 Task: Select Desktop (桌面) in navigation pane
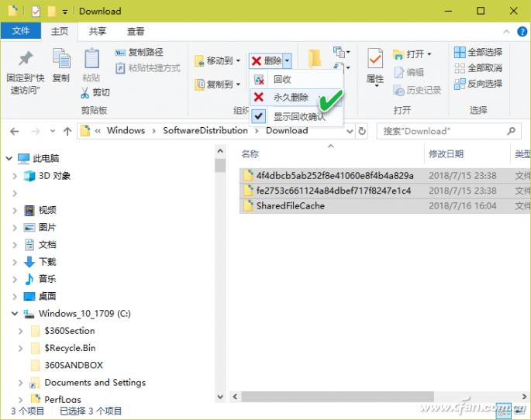(47, 296)
